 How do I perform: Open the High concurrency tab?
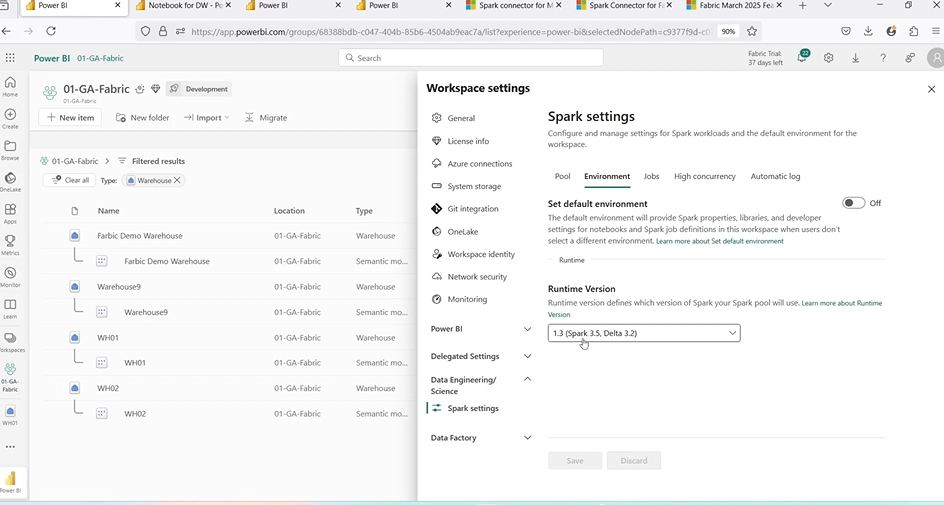(704, 176)
